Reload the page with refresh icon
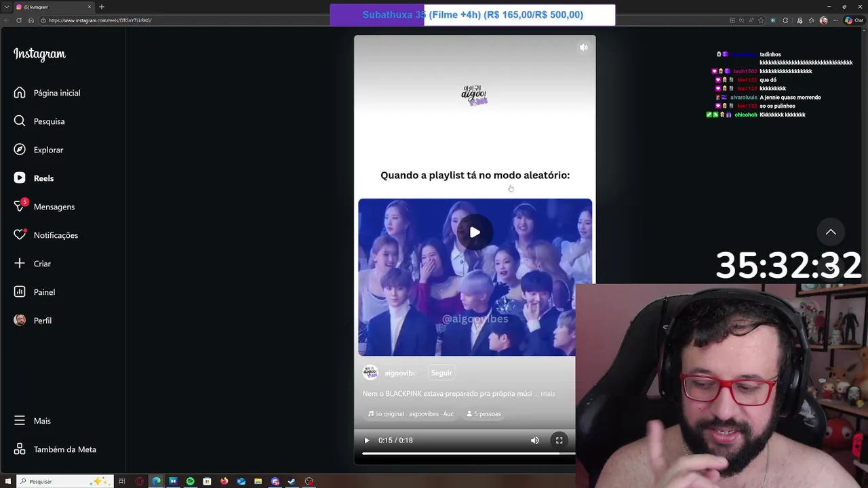This screenshot has width=868, height=488. (19, 20)
